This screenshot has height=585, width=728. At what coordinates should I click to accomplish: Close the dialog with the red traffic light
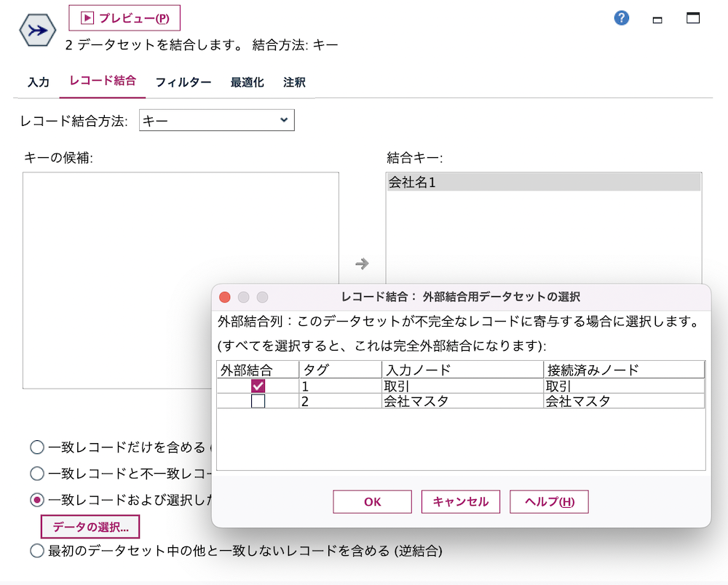tap(224, 298)
